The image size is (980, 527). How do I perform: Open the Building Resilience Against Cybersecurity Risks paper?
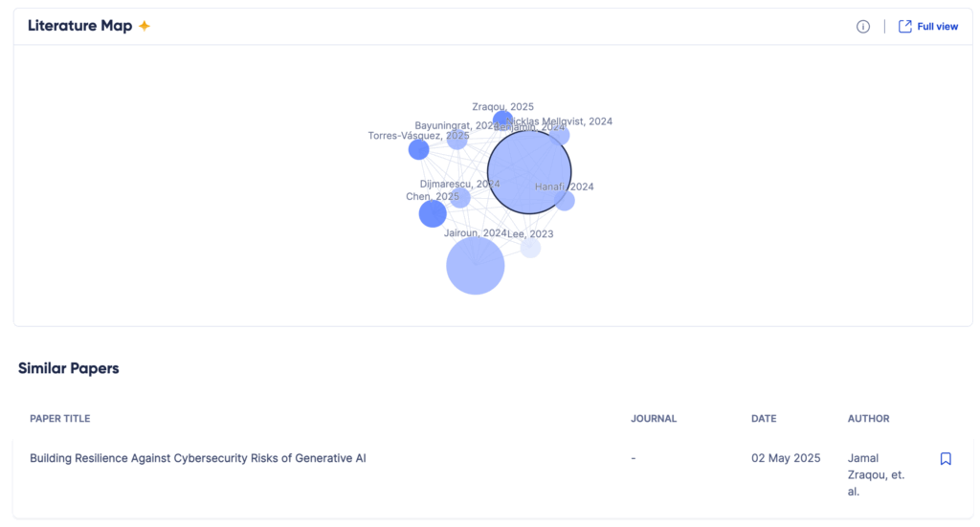coord(197,458)
